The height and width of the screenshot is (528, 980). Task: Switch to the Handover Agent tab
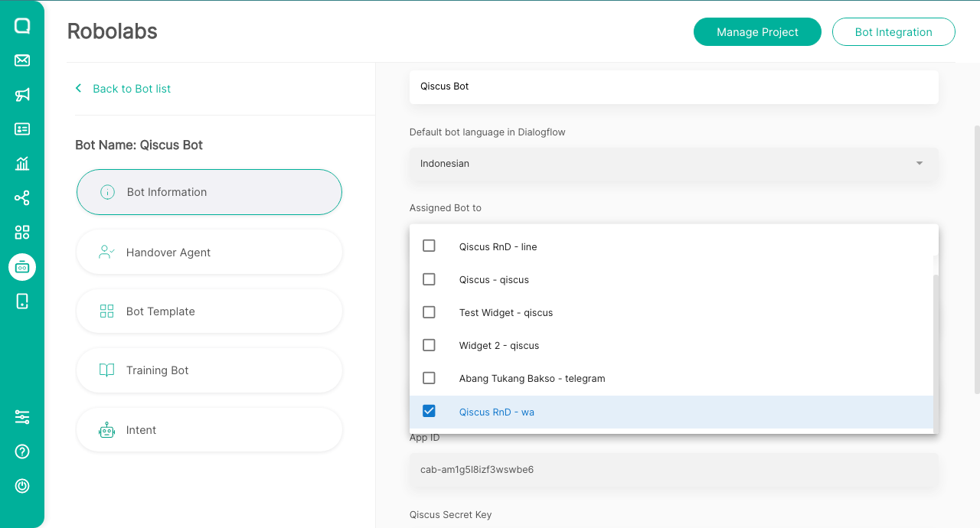pos(209,253)
